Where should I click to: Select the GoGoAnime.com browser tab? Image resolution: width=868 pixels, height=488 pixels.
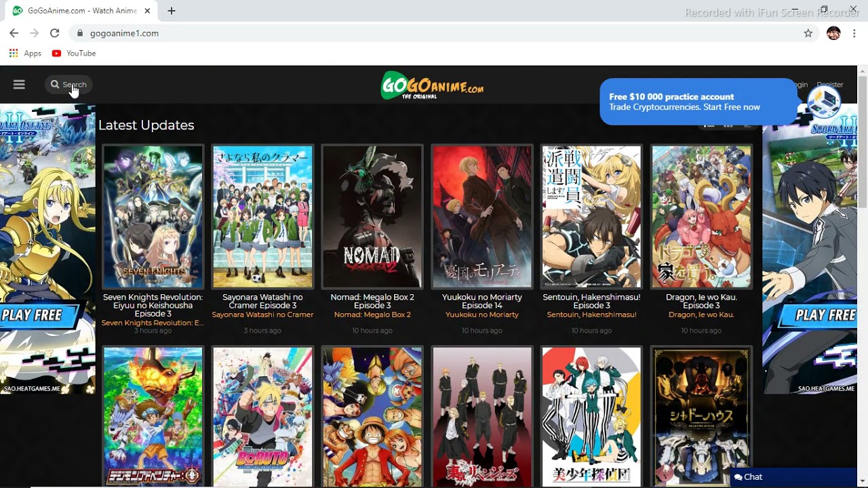pyautogui.click(x=83, y=11)
